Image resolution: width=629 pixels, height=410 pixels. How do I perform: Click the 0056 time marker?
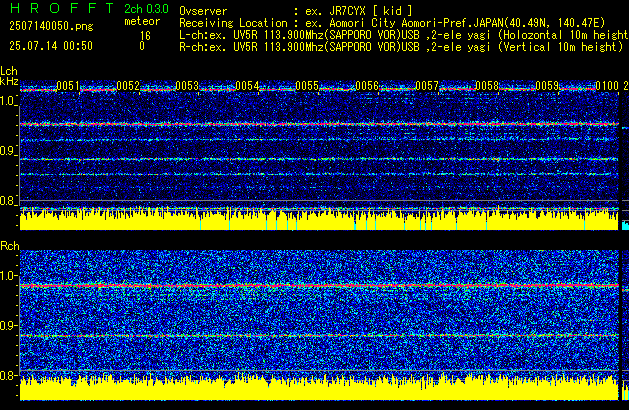click(x=367, y=86)
